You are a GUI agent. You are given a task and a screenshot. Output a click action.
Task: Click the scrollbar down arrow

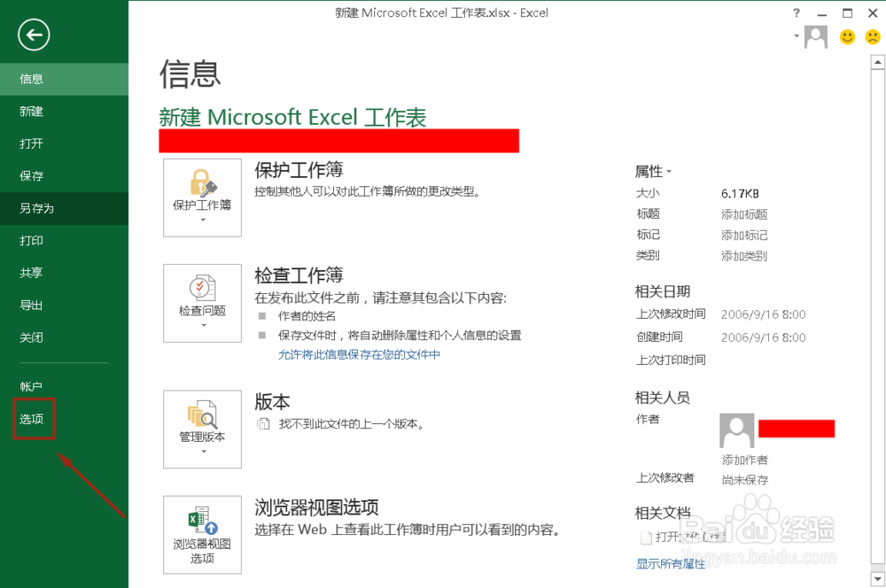click(877, 579)
